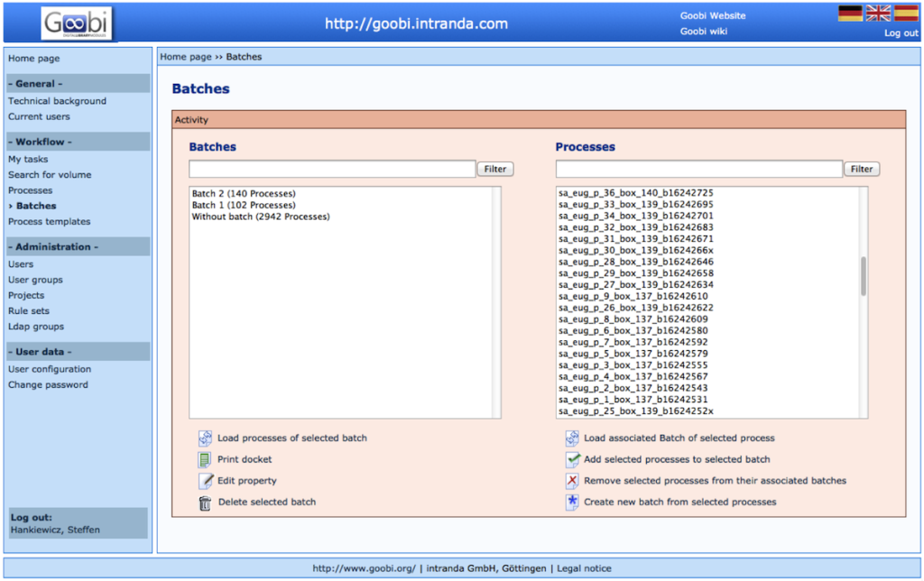This screenshot has width=924, height=581.
Task: Click Load associated Batch of selected process text
Action: click(679, 438)
